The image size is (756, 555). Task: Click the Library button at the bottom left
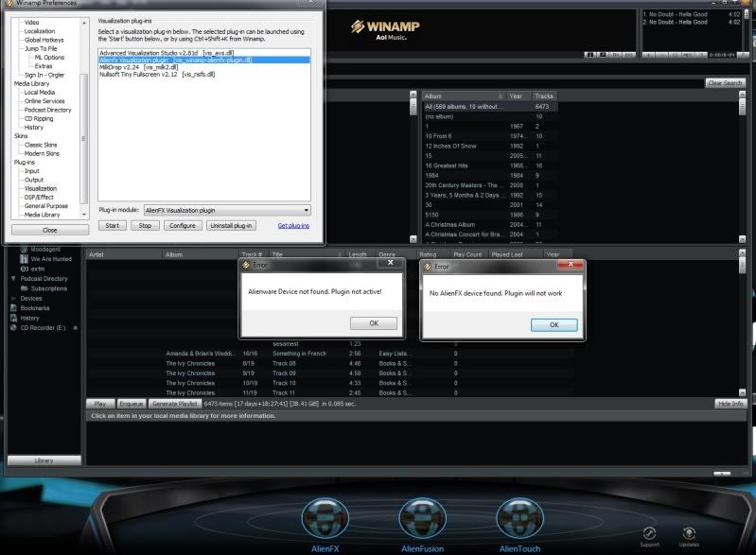pos(44,460)
